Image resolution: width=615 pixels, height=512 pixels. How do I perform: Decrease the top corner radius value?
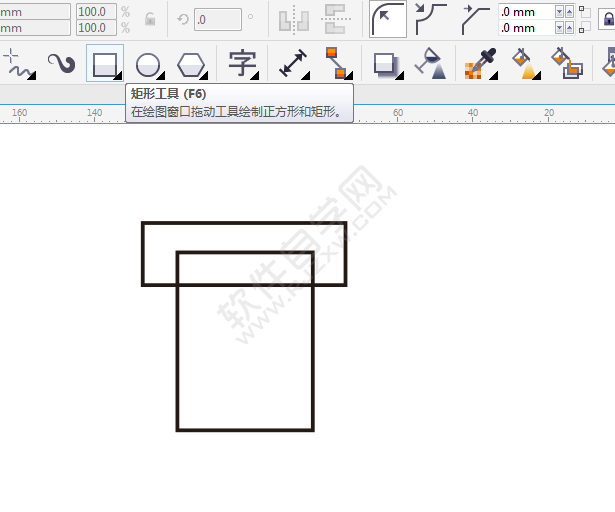560,12
